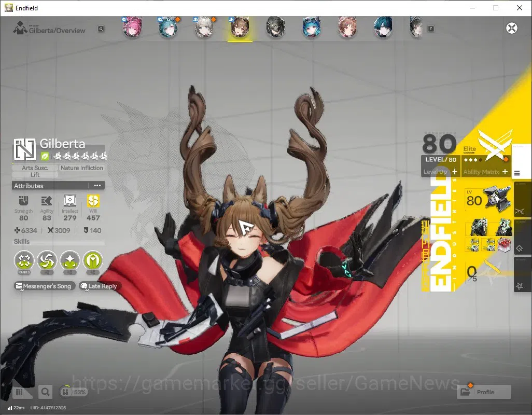Click the Q previous-operator key icon
532x415 pixels.
click(x=101, y=29)
